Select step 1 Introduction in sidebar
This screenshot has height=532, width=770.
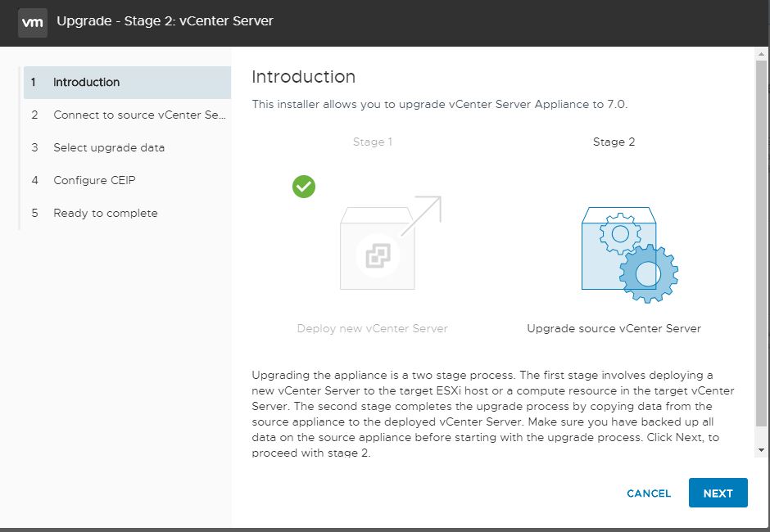pyautogui.click(x=127, y=83)
